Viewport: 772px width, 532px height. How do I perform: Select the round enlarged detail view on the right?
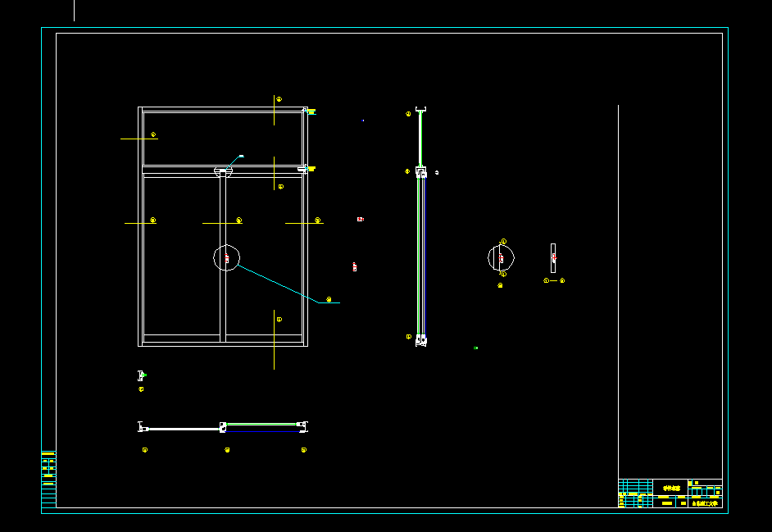pyautogui.click(x=501, y=257)
